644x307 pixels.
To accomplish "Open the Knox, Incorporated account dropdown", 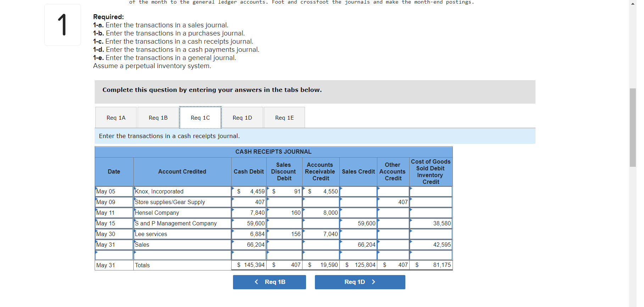I will pyautogui.click(x=182, y=191).
